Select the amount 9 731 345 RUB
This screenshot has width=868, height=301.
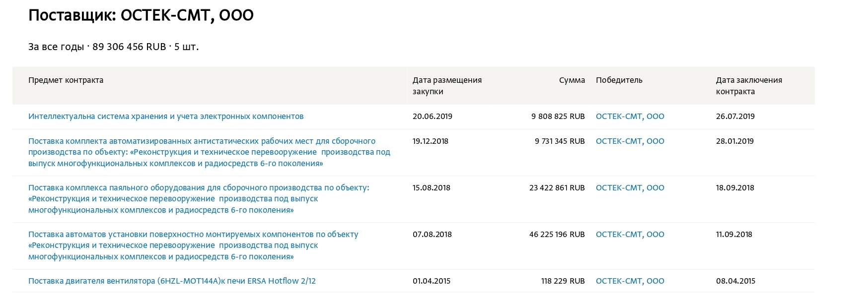[560, 141]
